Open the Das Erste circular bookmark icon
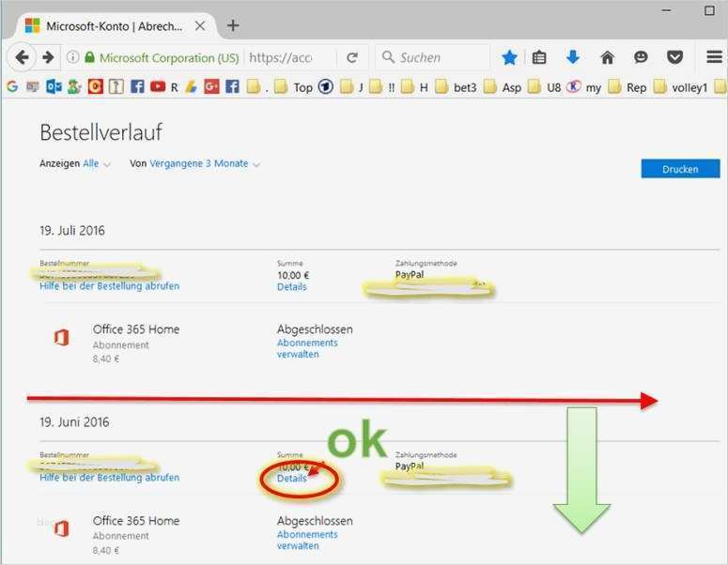The image size is (728, 565). [325, 86]
